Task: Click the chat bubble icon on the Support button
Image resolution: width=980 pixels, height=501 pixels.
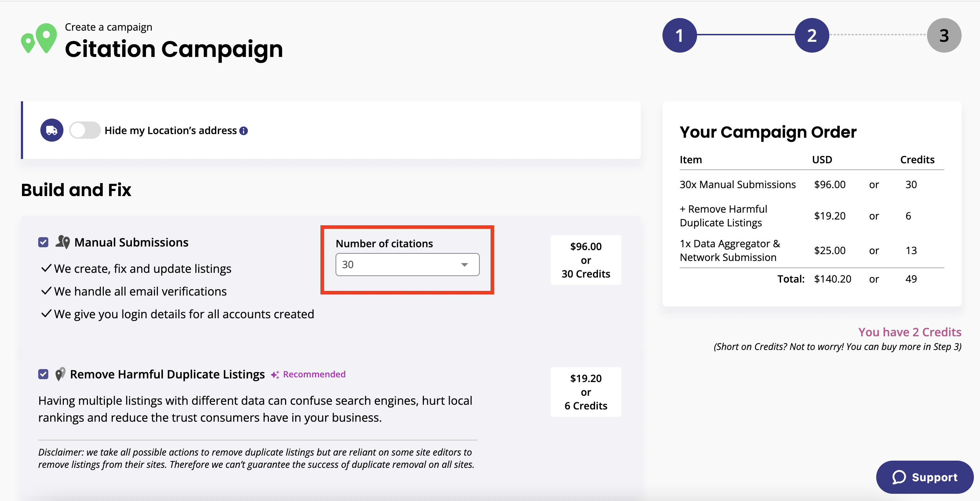Action: point(899,478)
